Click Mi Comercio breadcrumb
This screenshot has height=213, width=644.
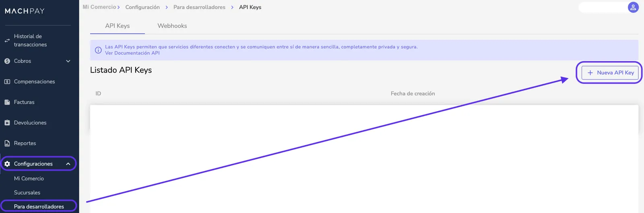click(99, 7)
